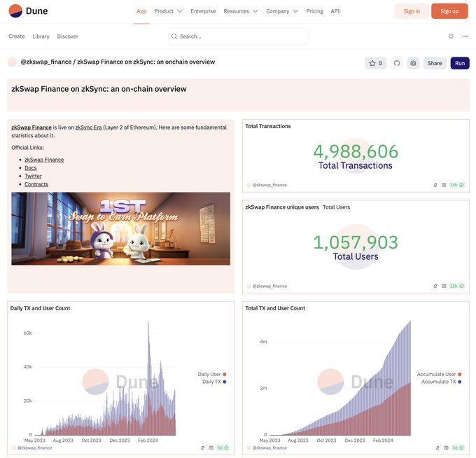Viewport: 476px width, 458px height.
Task: Click camera icon in Total Transactions panel
Action: click(444, 185)
